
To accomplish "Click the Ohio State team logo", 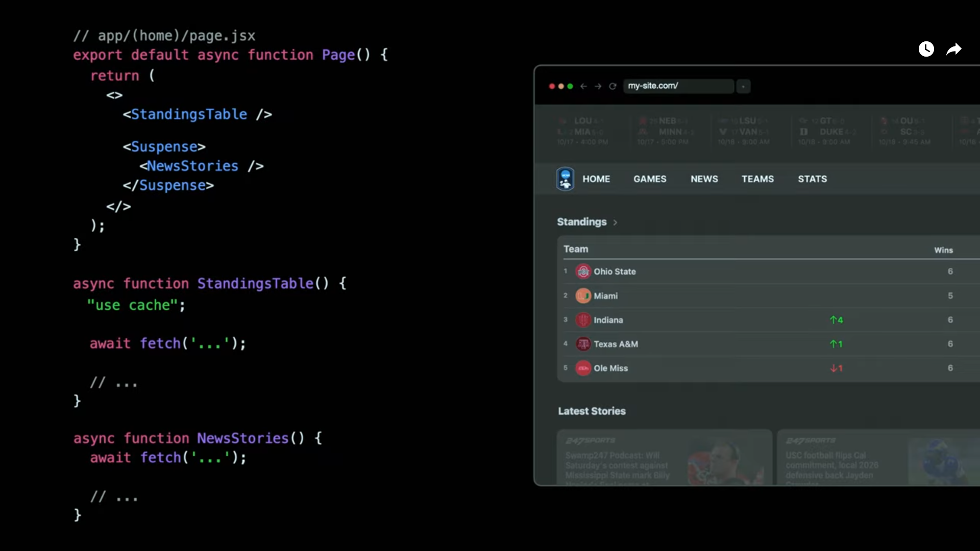I will tap(583, 271).
